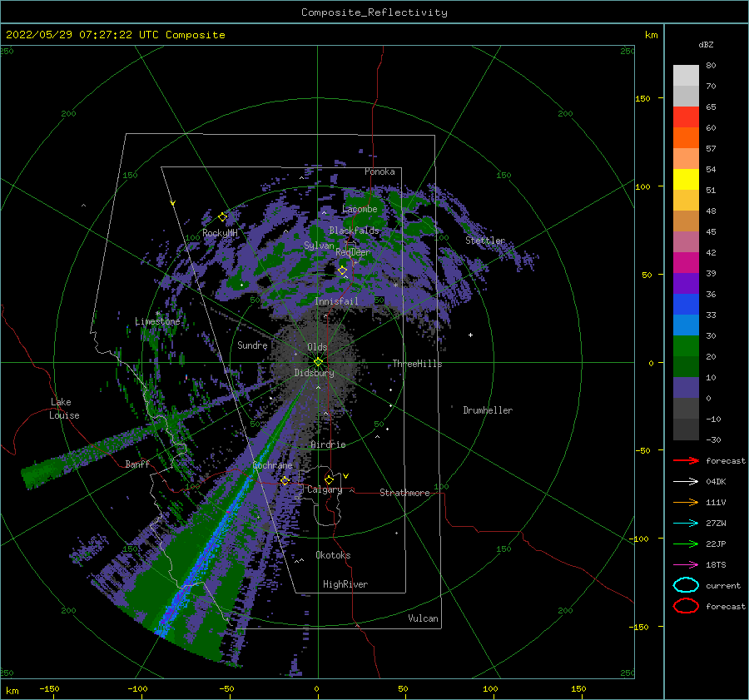Screen dimensions: 749x700
Task: Click the Stettler label
Action: click(485, 241)
